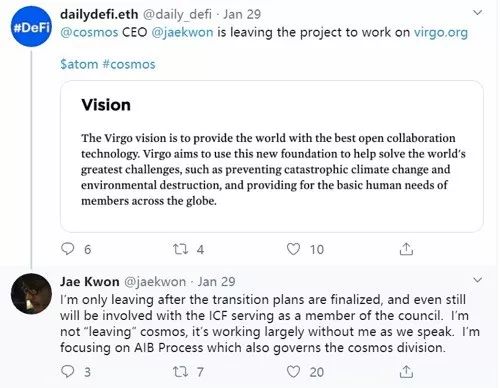Reply to the dailydefi.eth tweet

tap(68, 249)
